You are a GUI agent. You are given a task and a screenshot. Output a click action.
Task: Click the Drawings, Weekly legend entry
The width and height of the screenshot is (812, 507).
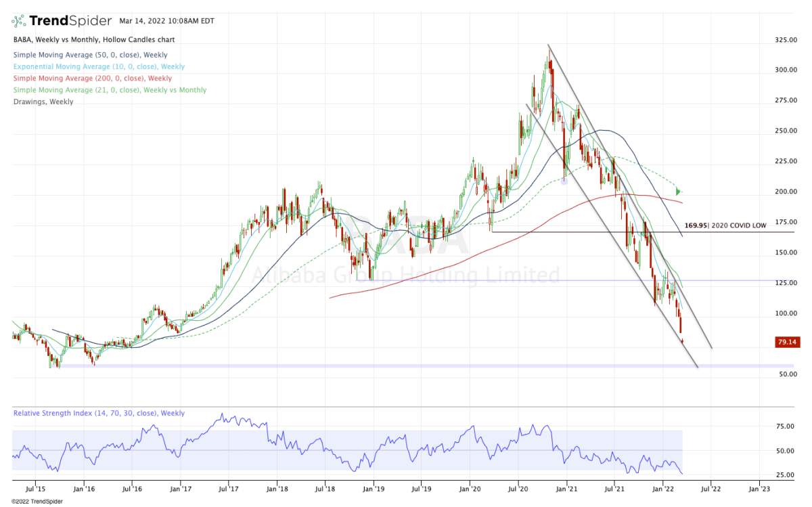pyautogui.click(x=43, y=102)
